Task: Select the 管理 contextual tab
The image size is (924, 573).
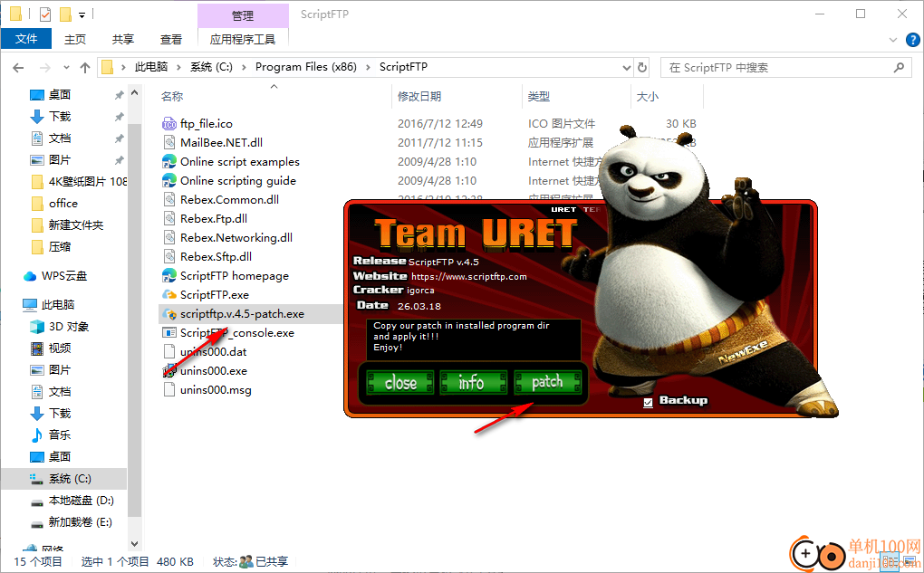Action: (x=243, y=15)
